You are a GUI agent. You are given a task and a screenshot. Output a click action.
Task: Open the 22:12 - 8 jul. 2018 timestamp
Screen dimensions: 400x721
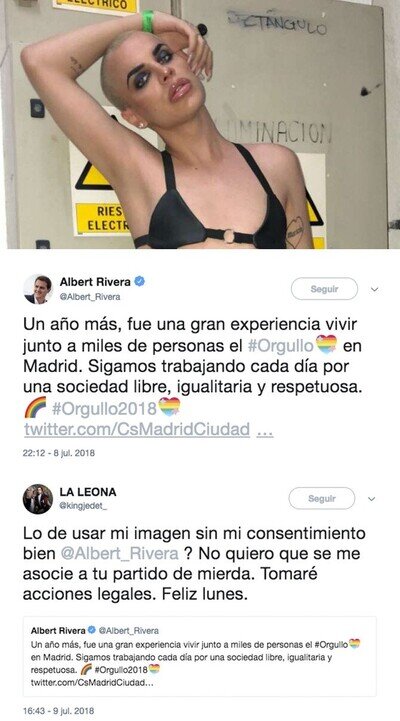58,453
